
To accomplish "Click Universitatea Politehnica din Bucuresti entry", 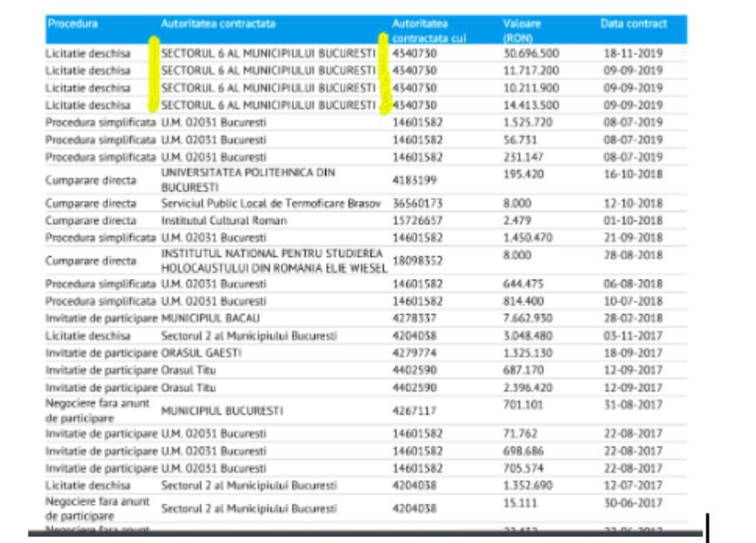I will point(248,180).
